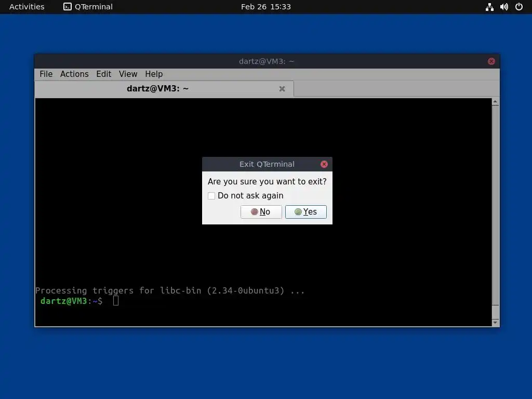Open the File menu
Image resolution: width=532 pixels, height=399 pixels.
(x=46, y=74)
